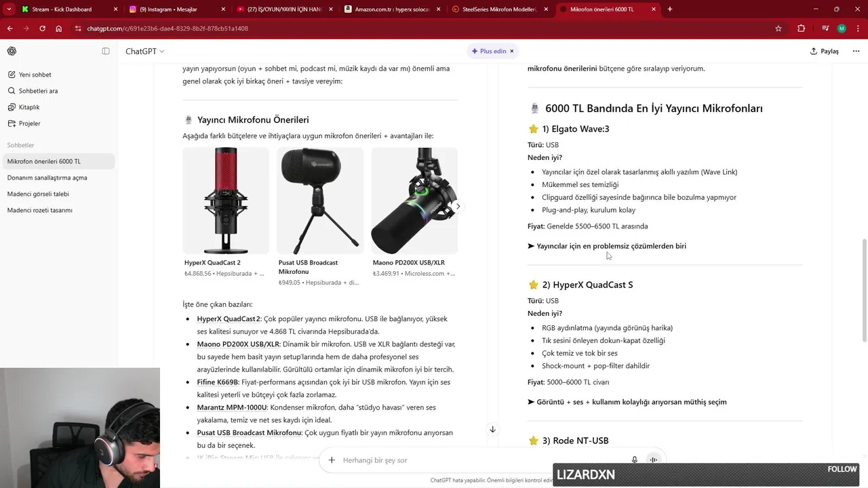Open the ChatGPT logo home icon
Viewport: 868px width, 488px height.
pos(12,51)
